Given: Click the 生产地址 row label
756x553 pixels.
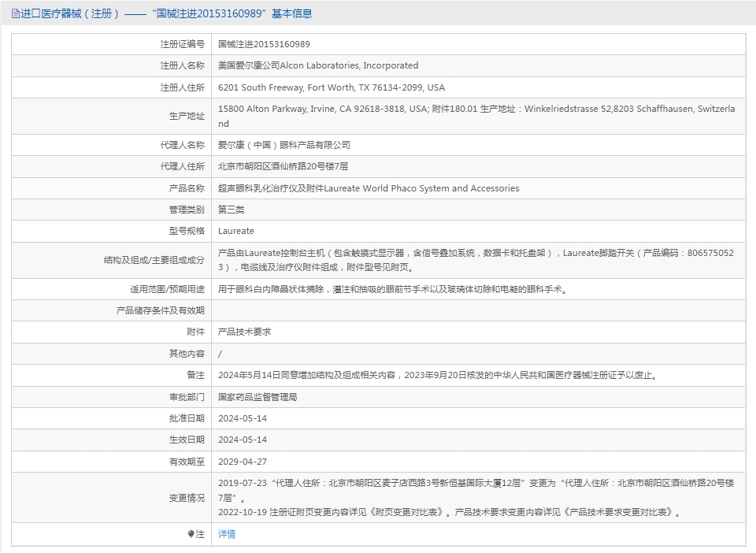Looking at the screenshot, I should (x=187, y=116).
